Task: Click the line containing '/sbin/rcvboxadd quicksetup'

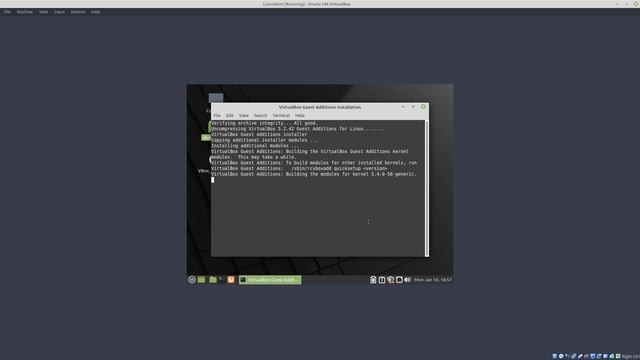Action: tap(299, 168)
